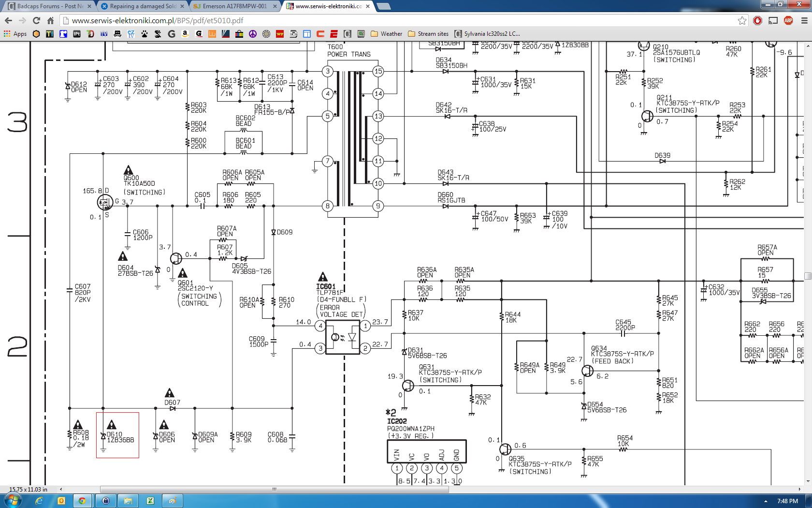Click the horizontal scrollbar of the PDF
812x508 pixels.
tap(274, 489)
